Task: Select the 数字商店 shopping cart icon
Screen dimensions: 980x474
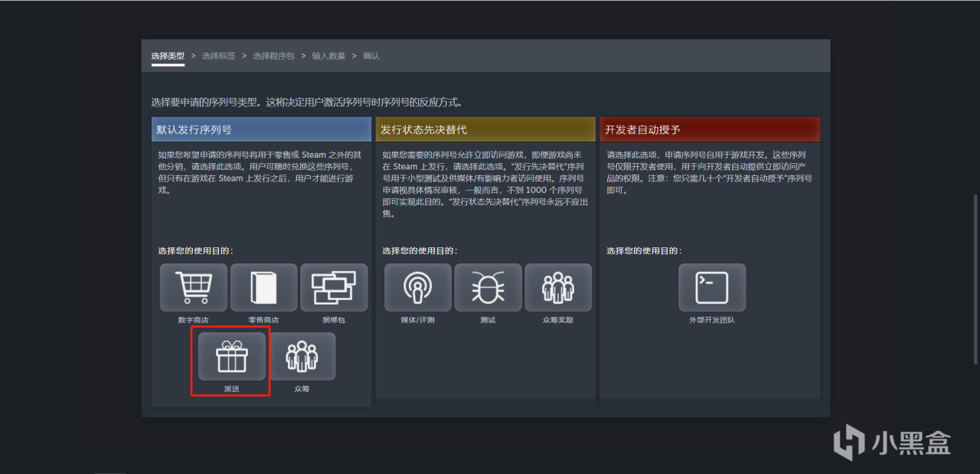Action: pyautogui.click(x=194, y=287)
